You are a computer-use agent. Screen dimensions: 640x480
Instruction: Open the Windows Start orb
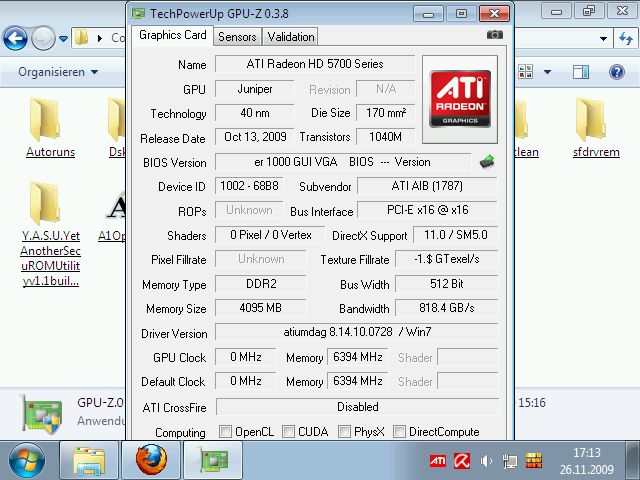[x=27, y=460]
